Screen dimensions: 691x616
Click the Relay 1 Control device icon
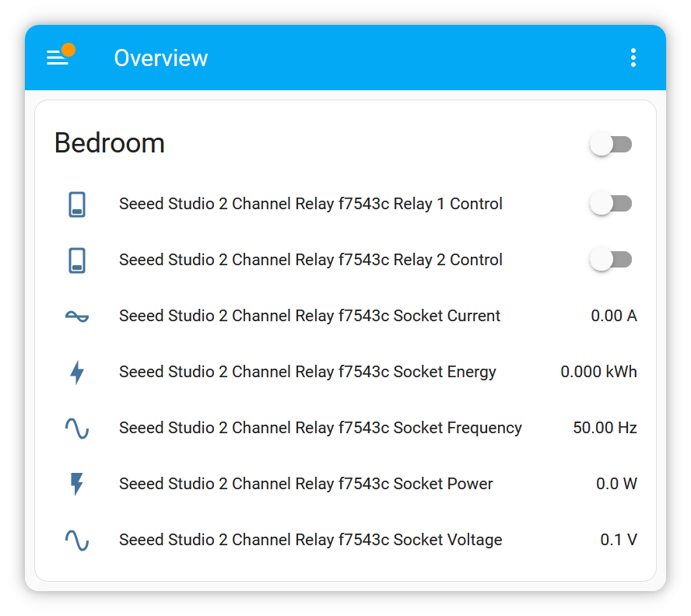click(77, 205)
